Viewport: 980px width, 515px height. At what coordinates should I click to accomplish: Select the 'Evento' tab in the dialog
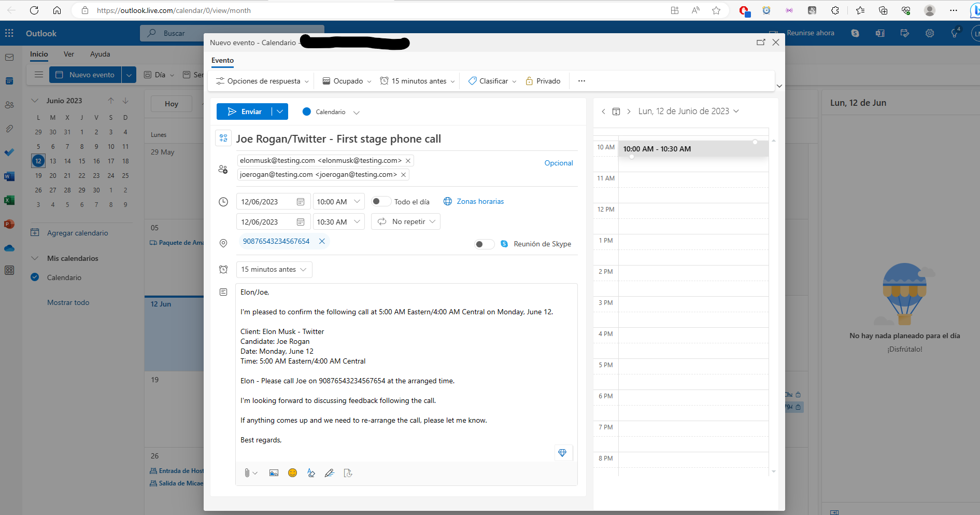click(x=222, y=61)
